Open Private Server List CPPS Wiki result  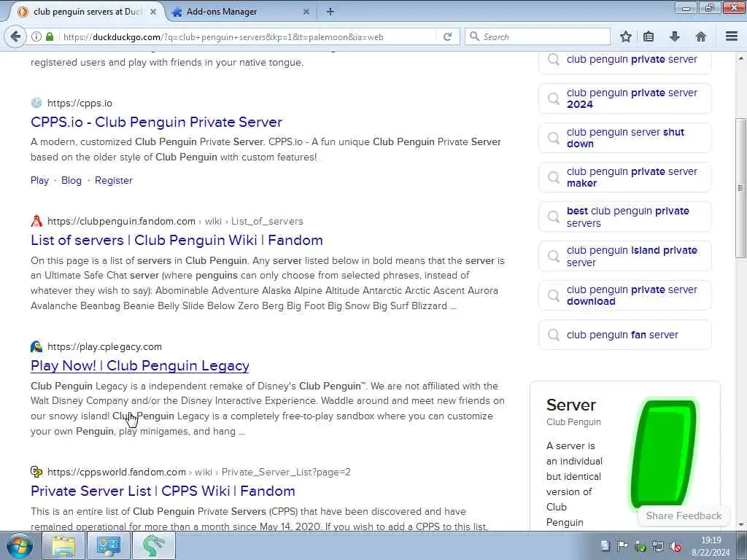pyautogui.click(x=163, y=491)
